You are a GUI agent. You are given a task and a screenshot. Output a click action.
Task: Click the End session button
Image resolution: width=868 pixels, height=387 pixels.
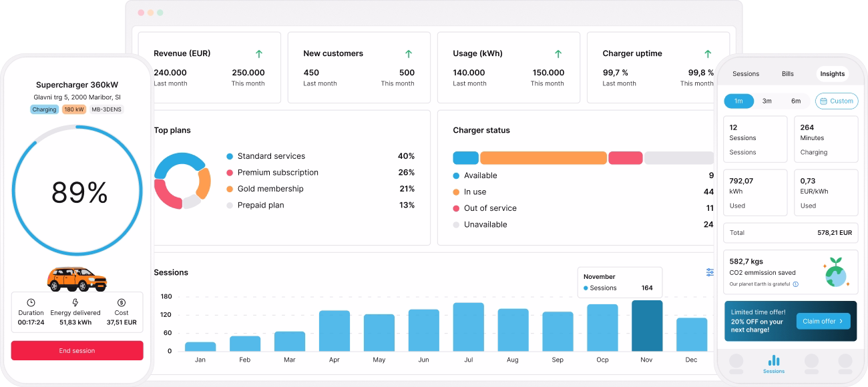[x=77, y=350]
